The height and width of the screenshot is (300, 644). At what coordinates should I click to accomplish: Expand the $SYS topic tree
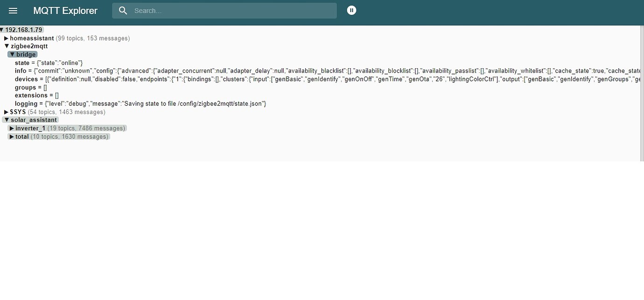pyautogui.click(x=7, y=112)
